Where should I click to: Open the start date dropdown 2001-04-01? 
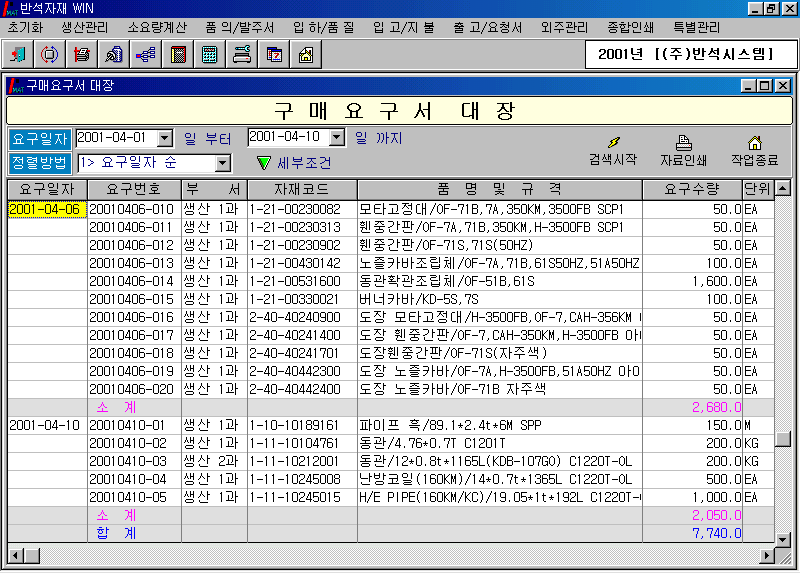165,138
